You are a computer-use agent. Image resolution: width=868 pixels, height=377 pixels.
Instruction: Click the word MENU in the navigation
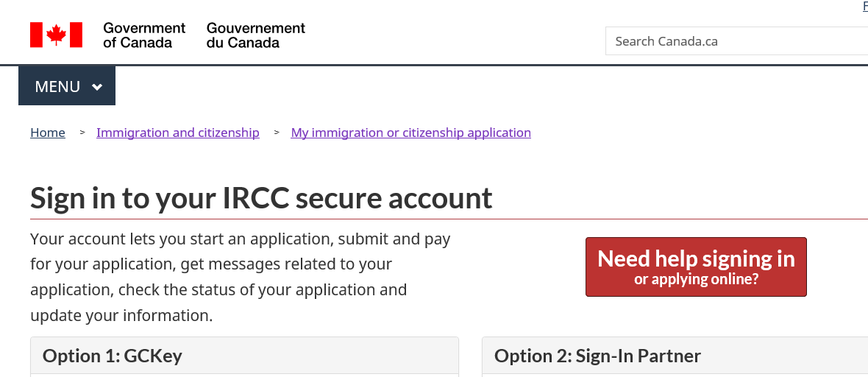pos(57,87)
